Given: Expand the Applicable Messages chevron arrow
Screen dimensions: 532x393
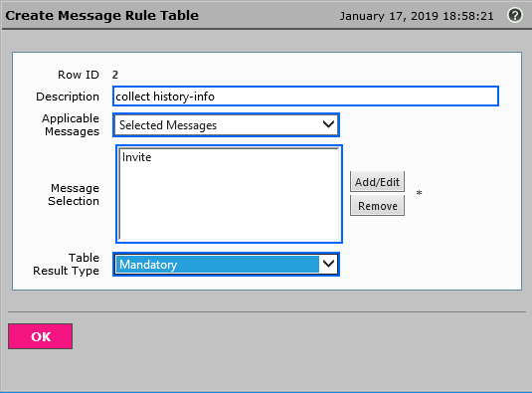Looking at the screenshot, I should [328, 124].
